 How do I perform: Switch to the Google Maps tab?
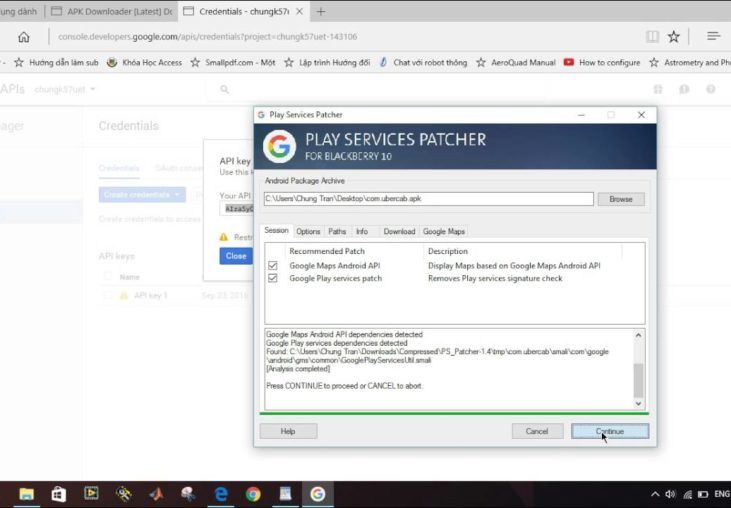443,231
